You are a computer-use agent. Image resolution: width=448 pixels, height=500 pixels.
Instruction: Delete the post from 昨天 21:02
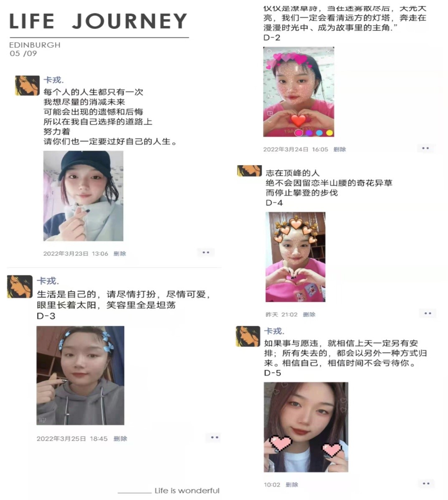click(309, 314)
